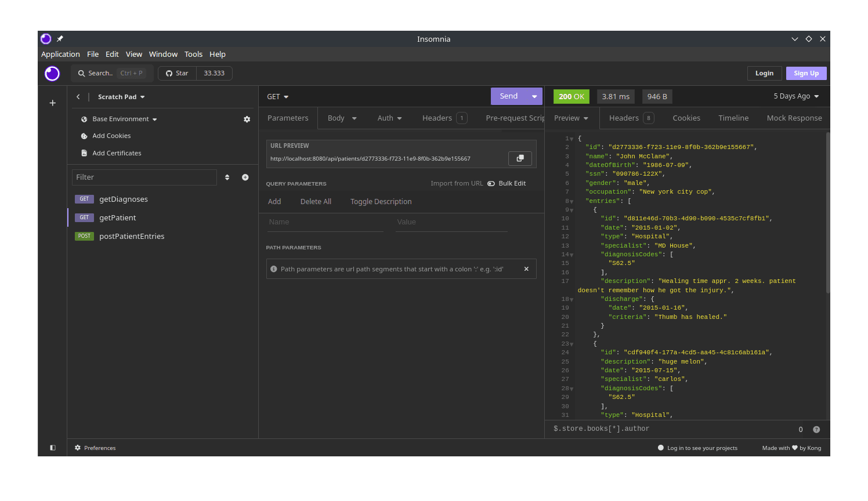Click the create new request plus icon
Image resolution: width=868 pixels, height=501 pixels.
pos(245,177)
